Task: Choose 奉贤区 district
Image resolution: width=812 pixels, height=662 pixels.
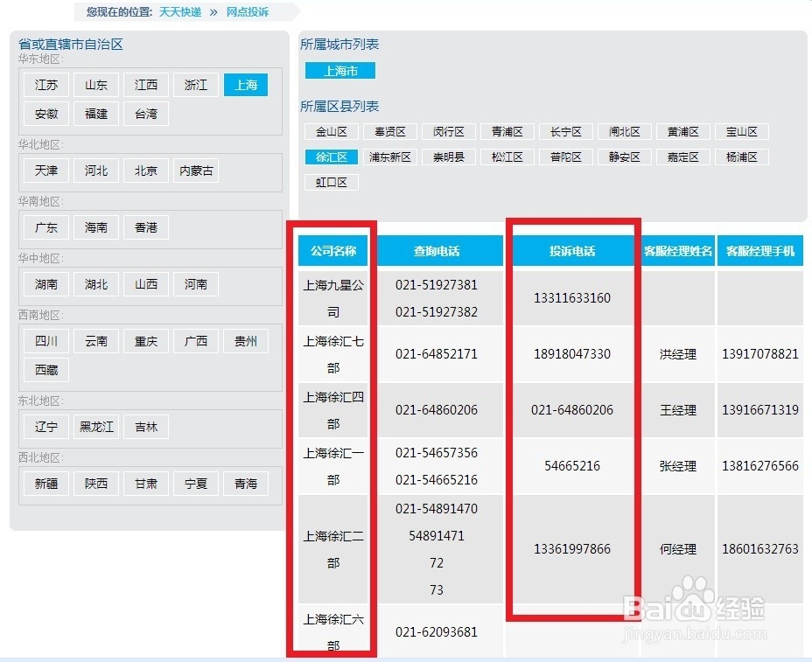Action: [x=390, y=131]
